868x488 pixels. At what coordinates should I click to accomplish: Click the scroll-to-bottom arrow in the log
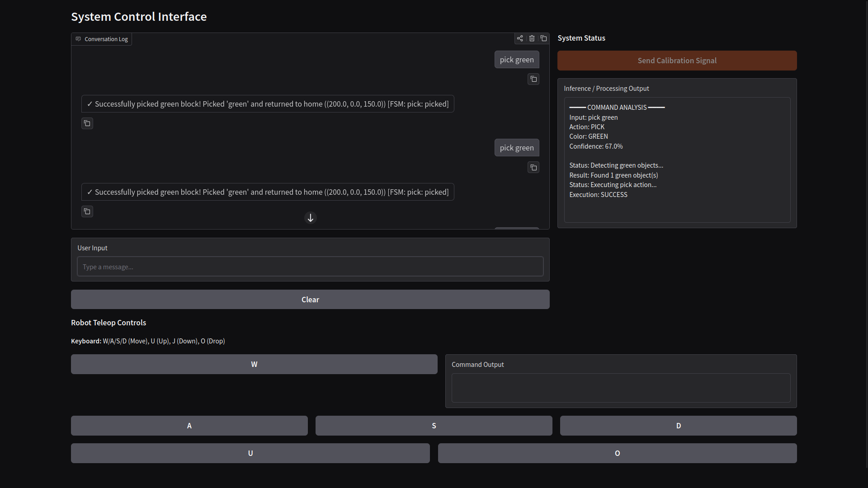coord(310,218)
